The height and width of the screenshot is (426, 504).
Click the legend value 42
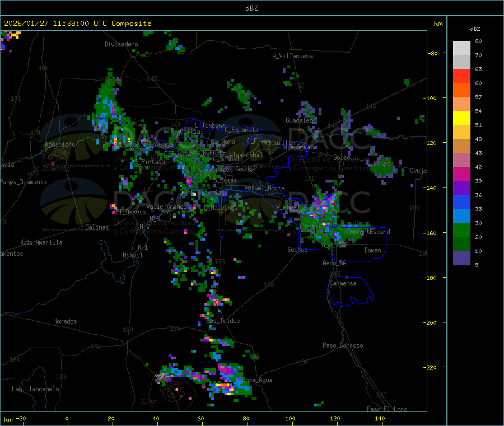pyautogui.click(x=478, y=167)
